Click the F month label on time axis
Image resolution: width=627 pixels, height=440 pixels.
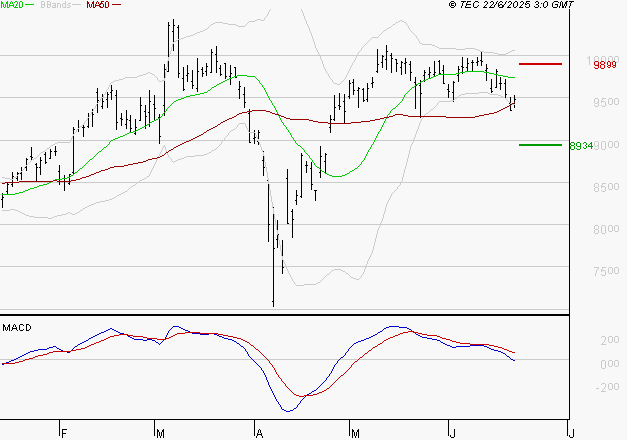(x=64, y=434)
